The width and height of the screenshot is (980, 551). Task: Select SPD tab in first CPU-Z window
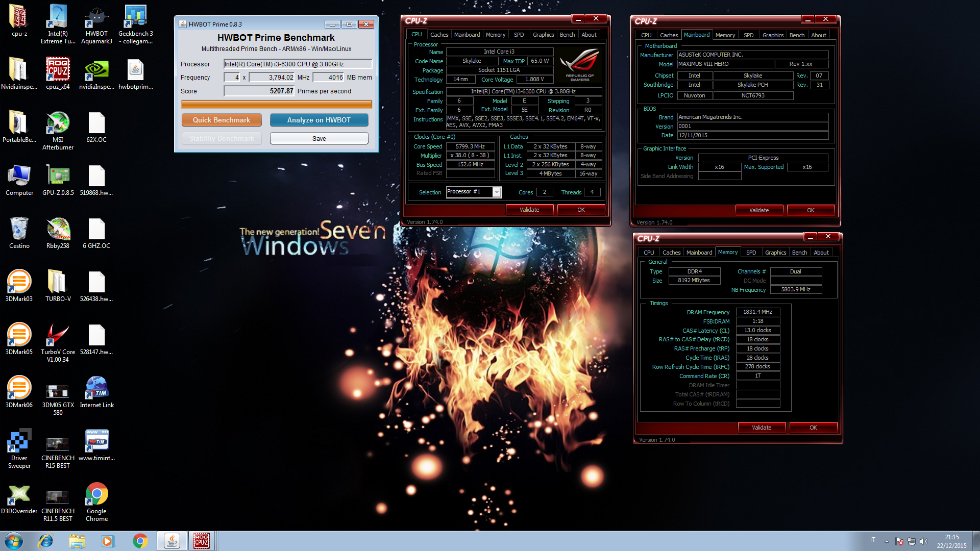tap(519, 35)
